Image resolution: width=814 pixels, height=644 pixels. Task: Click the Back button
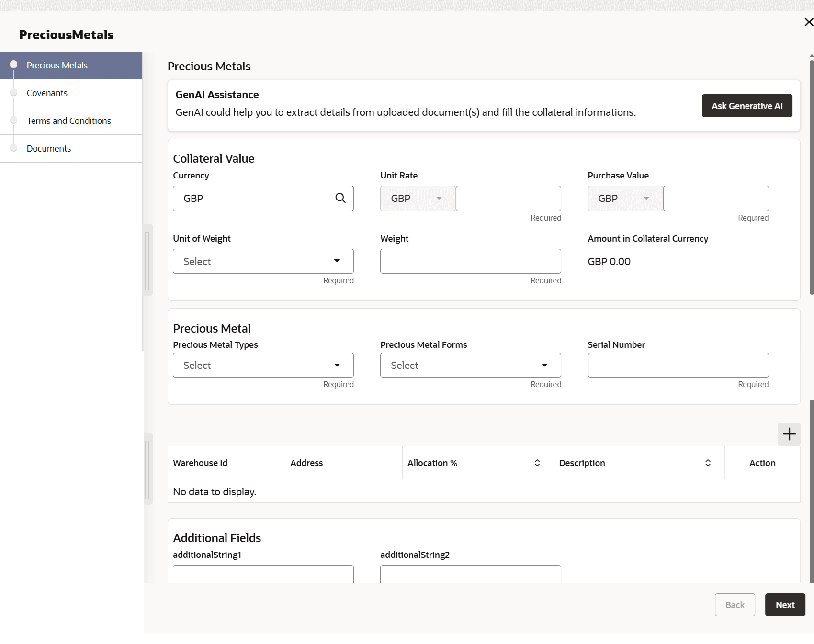point(735,605)
